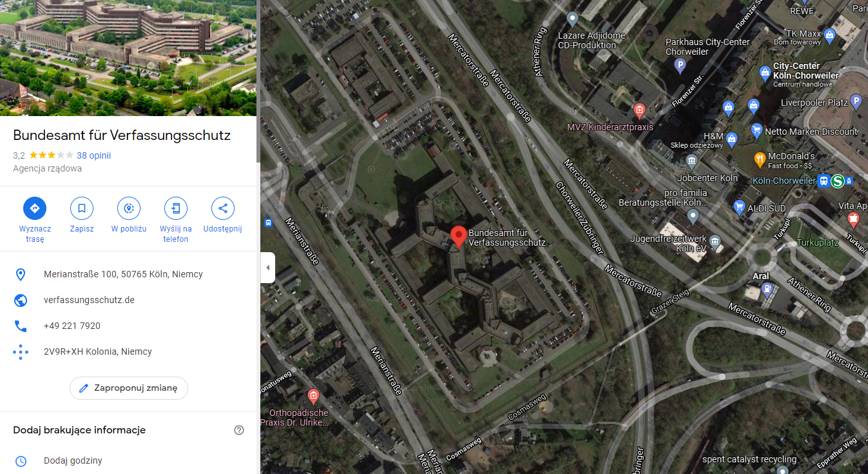Click the Parkhaus City-Center Chorweiler parking marker
The height and width of the screenshot is (474, 868).
pos(680,64)
